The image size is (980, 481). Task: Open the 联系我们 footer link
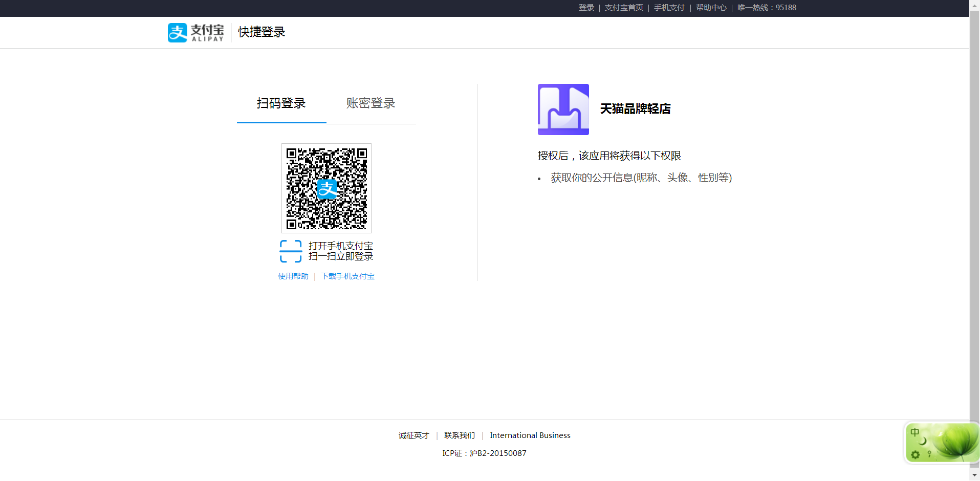click(x=460, y=435)
